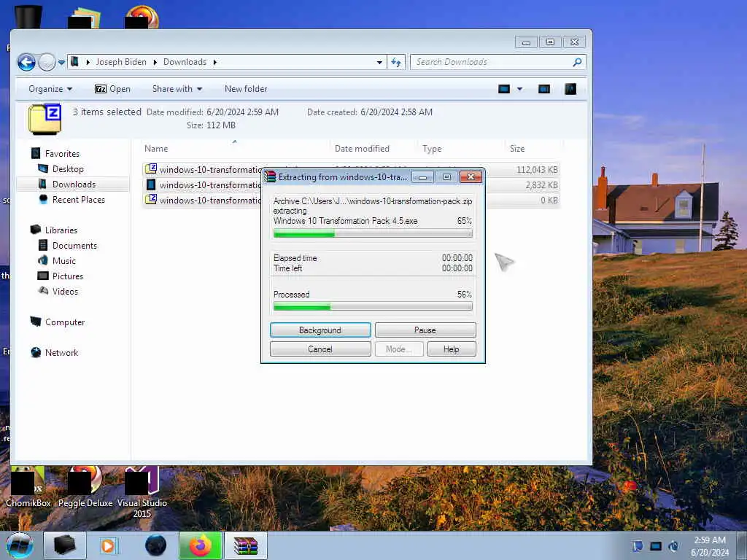
Task: Select Network in navigation pane
Action: tap(61, 353)
